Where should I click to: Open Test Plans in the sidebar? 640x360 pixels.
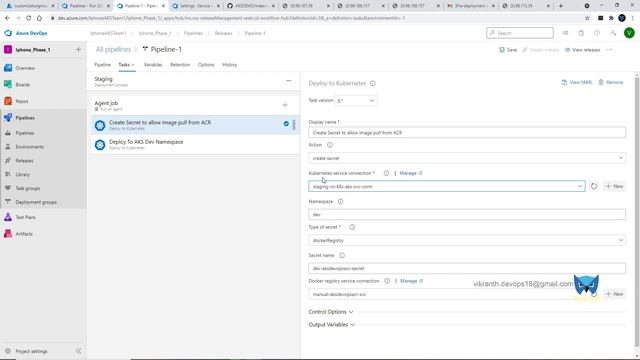(25, 217)
